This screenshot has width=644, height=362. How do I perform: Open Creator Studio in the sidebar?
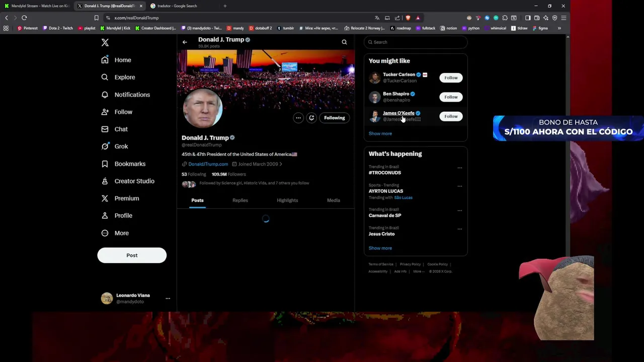point(127,181)
